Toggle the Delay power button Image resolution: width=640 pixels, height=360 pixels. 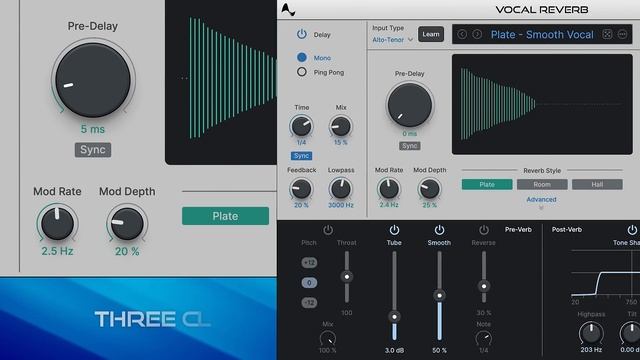pyautogui.click(x=302, y=34)
